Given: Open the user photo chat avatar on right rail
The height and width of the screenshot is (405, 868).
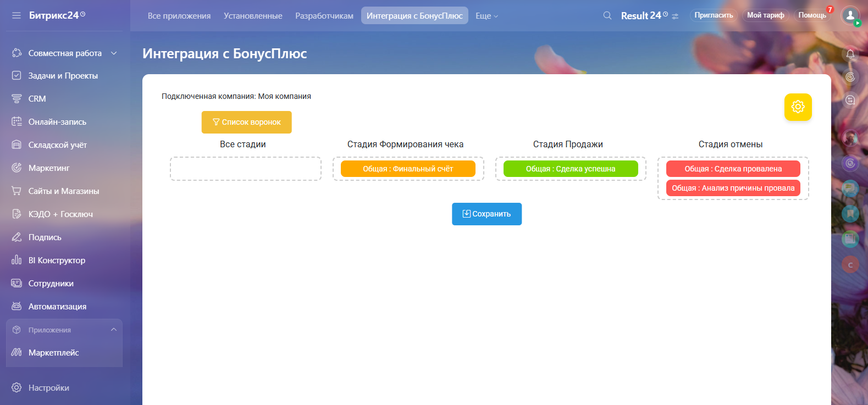Looking at the screenshot, I should tap(850, 137).
